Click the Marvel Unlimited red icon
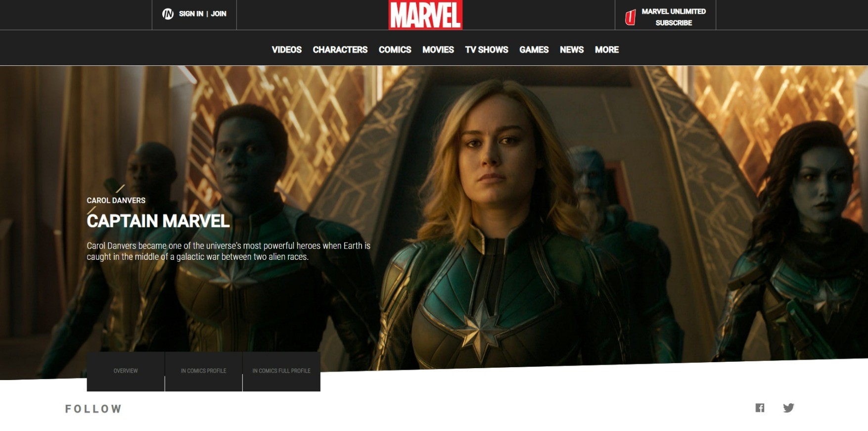868x431 pixels. pyautogui.click(x=630, y=17)
